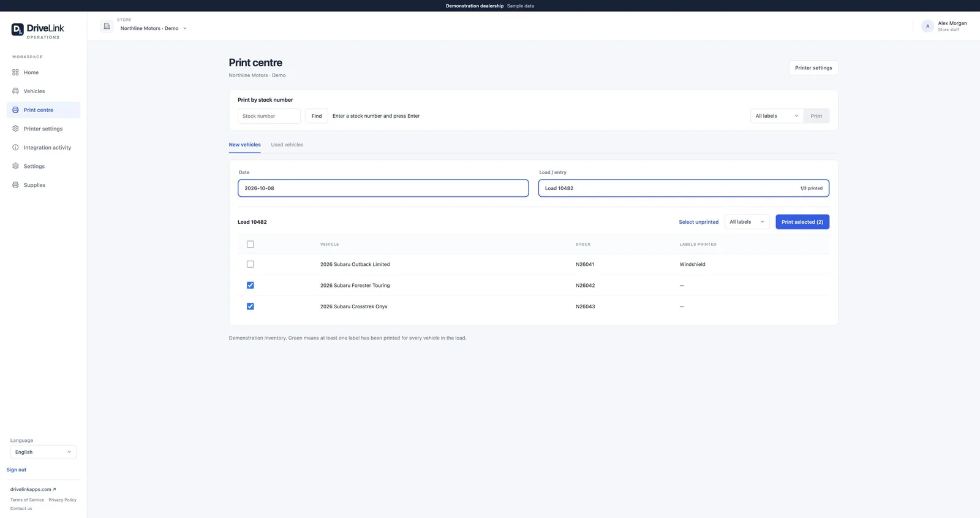
Task: Click the Sign out link
Action: [x=17, y=470]
